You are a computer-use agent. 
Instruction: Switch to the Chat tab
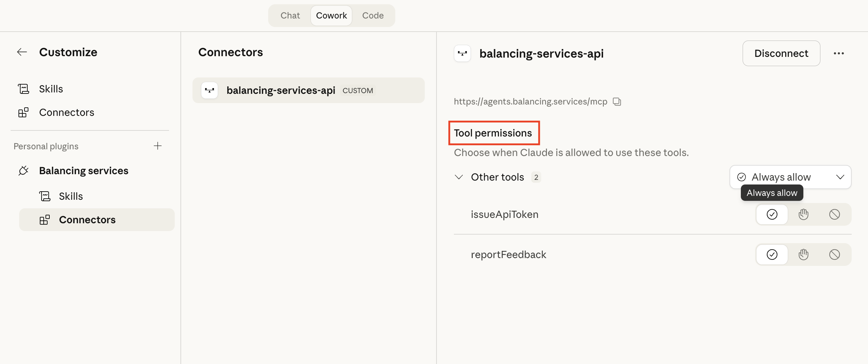click(290, 15)
